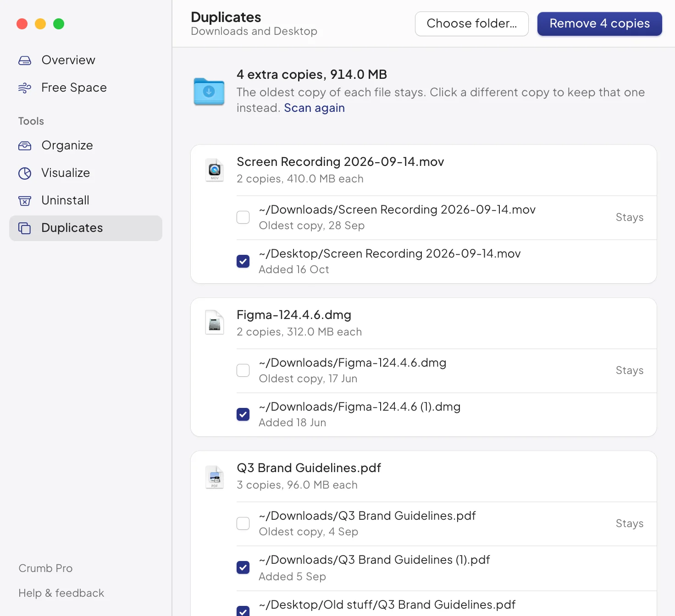Open the Crumb Pro link

point(45,568)
